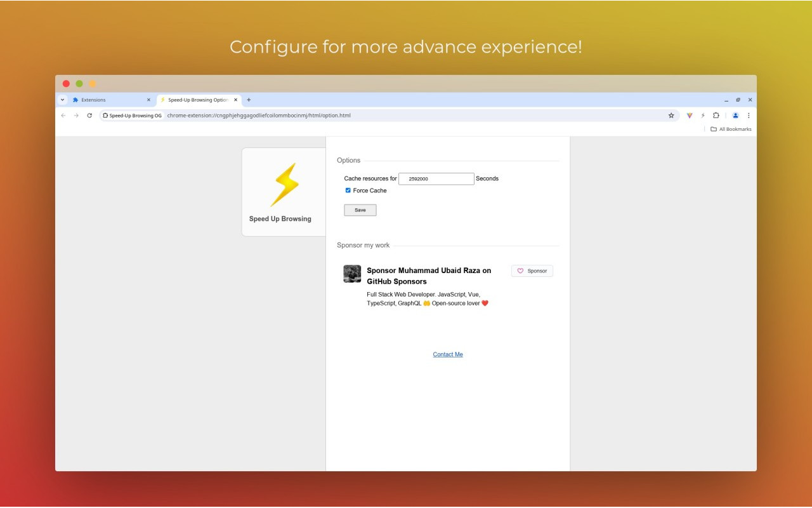The image size is (812, 508).
Task: Open the All Bookmarks folder
Action: click(731, 129)
